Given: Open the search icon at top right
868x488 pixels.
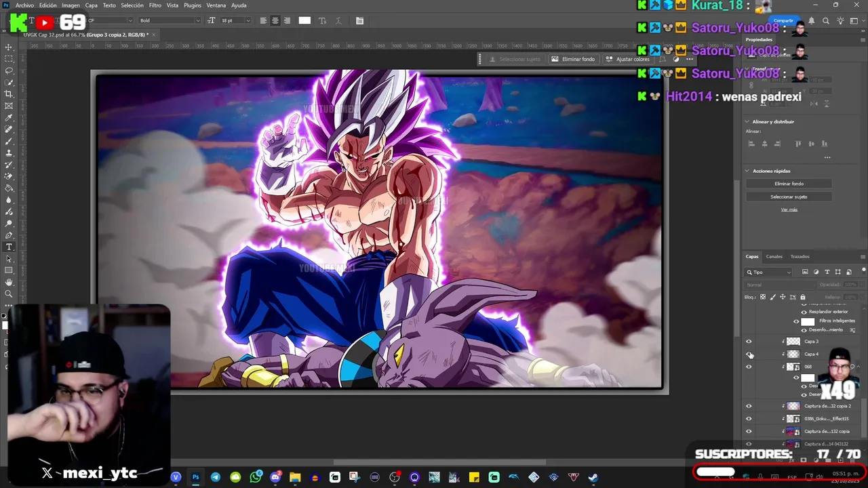Looking at the screenshot, I should (826, 21).
